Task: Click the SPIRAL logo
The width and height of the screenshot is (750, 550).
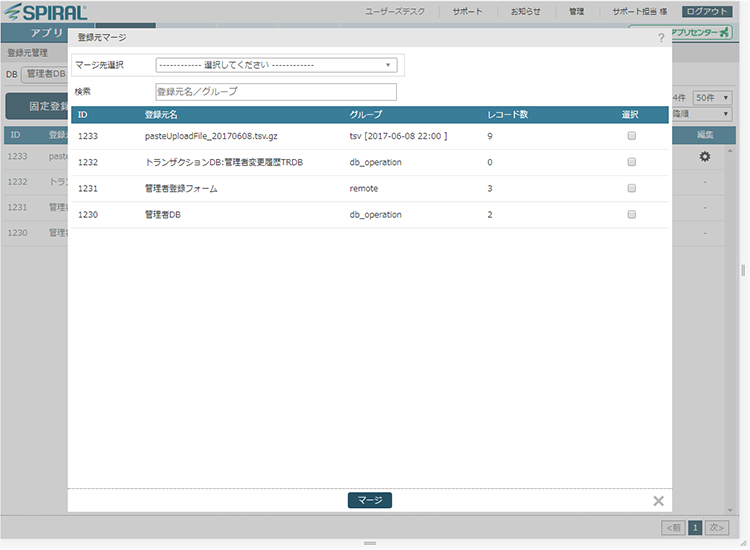Action: [46, 12]
